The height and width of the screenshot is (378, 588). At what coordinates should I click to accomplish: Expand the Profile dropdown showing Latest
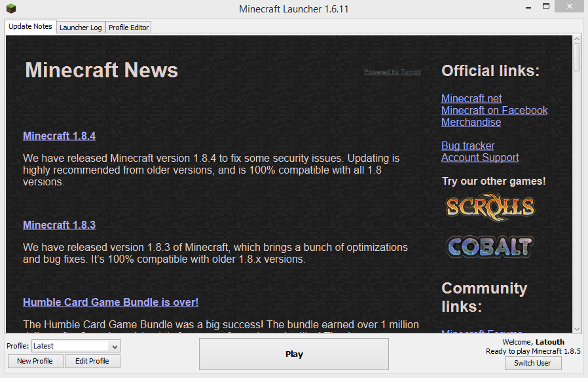point(76,346)
